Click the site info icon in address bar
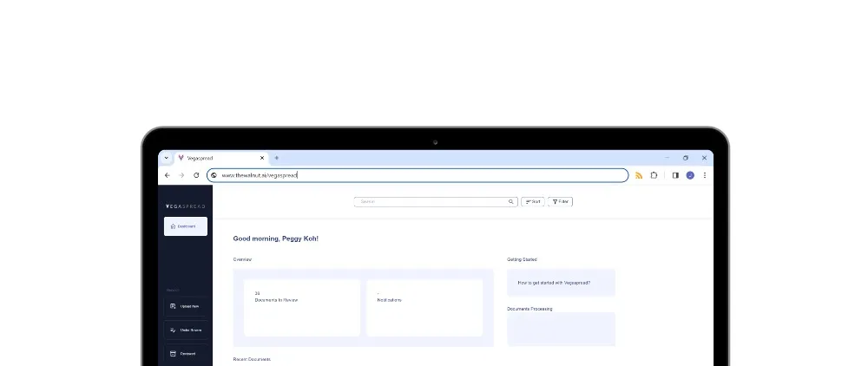 (x=214, y=175)
